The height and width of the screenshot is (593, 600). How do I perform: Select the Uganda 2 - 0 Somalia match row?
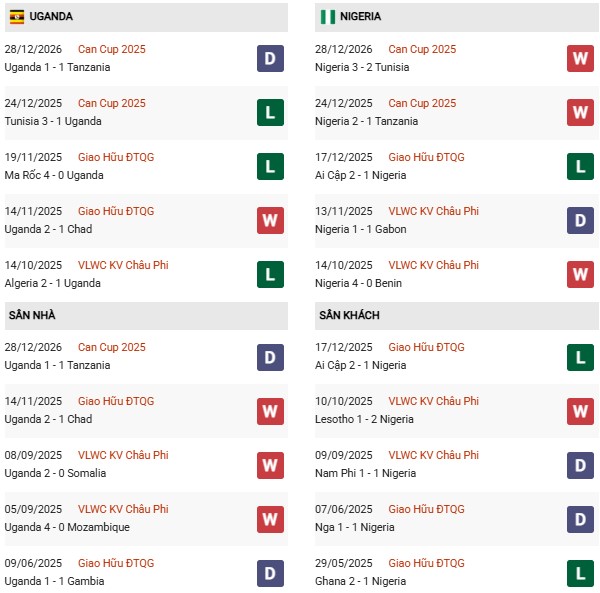pos(56,473)
